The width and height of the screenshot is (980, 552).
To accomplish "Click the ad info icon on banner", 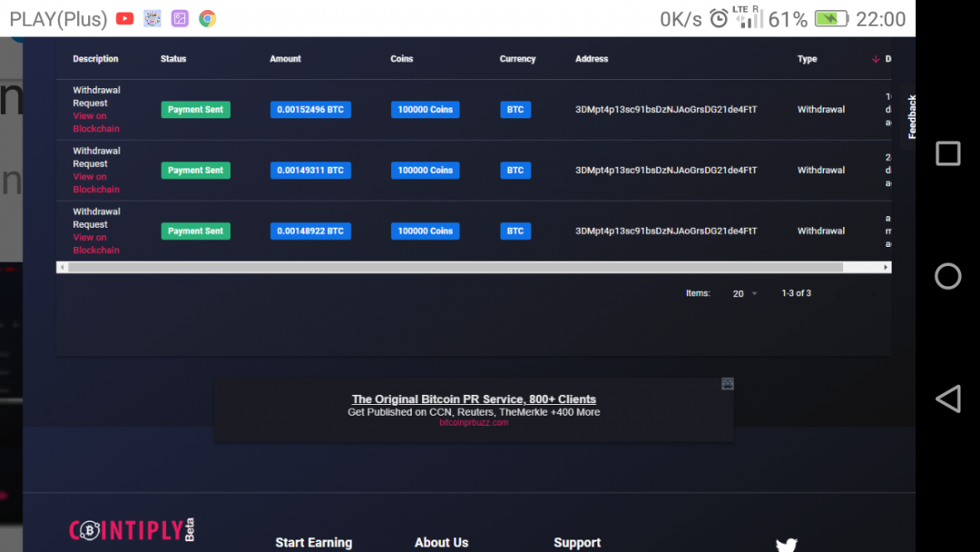I will tap(727, 384).
